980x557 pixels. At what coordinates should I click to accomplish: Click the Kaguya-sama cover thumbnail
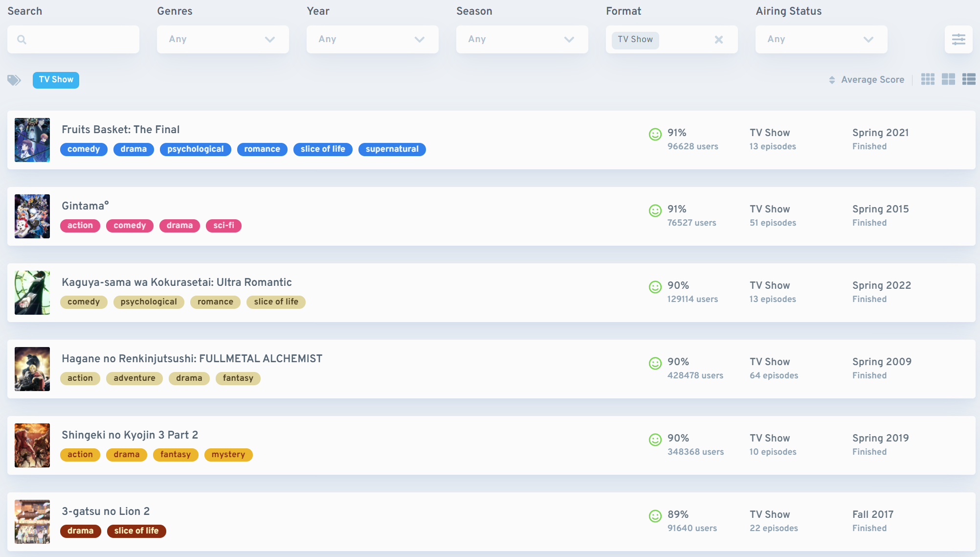coord(32,293)
